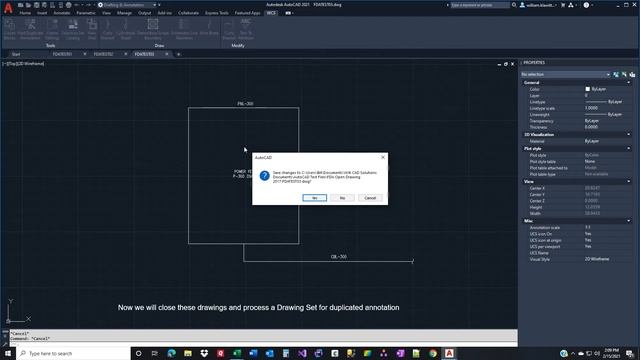This screenshot has width=640, height=360.
Task: Add a new drawing with plus tab
Action: (178, 54)
